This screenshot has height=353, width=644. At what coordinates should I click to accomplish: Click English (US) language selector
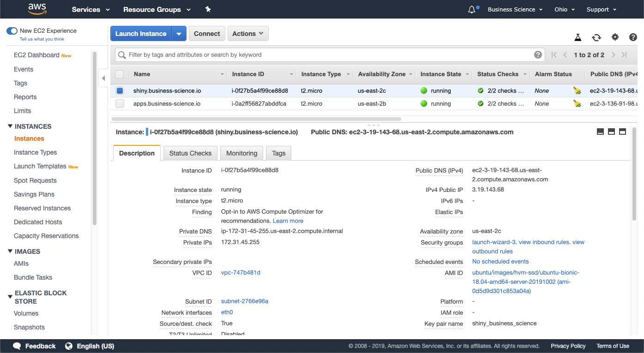click(96, 346)
